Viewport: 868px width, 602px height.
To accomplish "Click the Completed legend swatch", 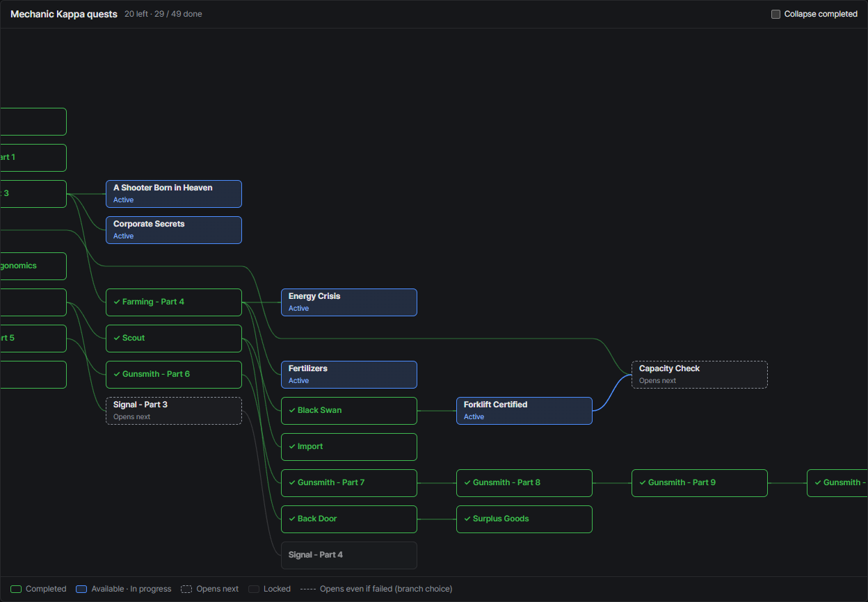I will pos(16,589).
